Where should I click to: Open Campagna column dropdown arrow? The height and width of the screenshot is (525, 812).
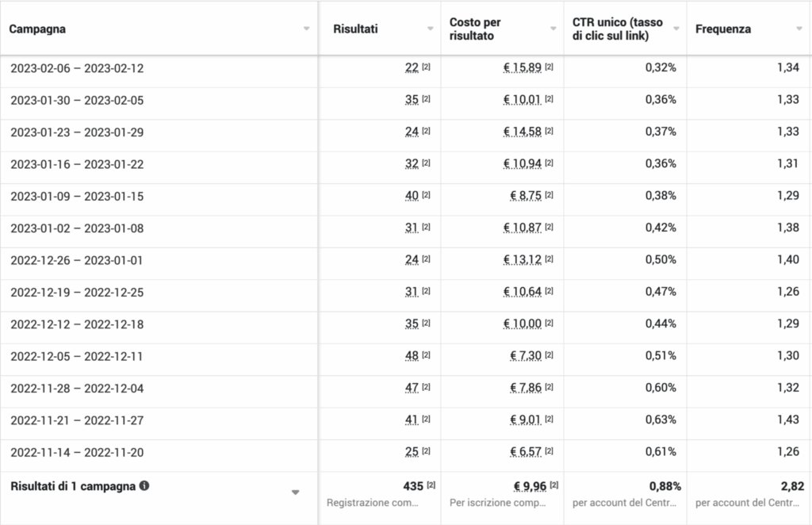tap(306, 29)
